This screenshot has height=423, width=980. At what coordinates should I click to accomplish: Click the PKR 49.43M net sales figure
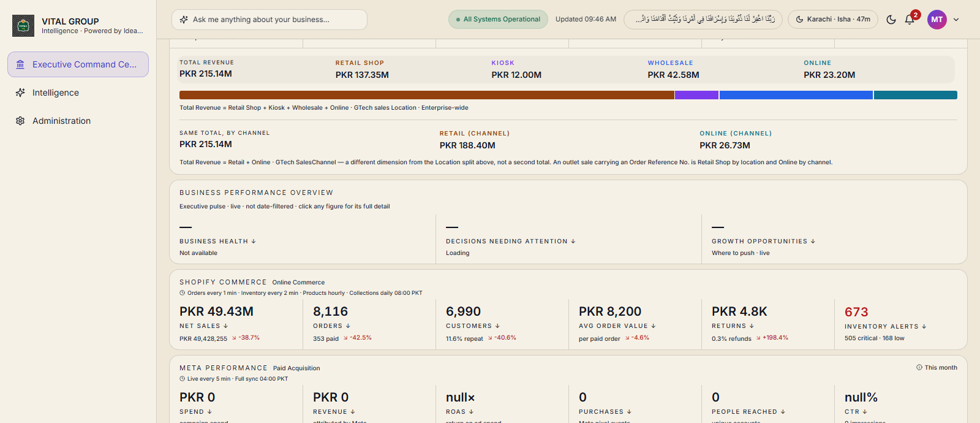[216, 311]
